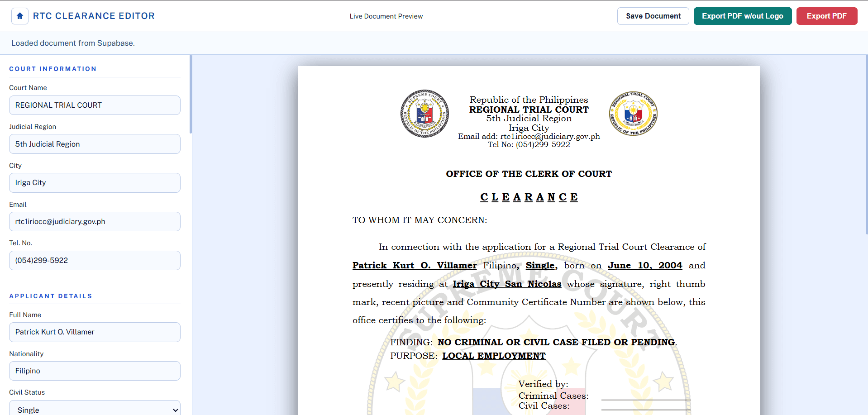Click the finding 'NO CRIMINAL OR CIVIL CASE FILED OR PENDING'
This screenshot has width=868, height=415.
[x=556, y=343]
